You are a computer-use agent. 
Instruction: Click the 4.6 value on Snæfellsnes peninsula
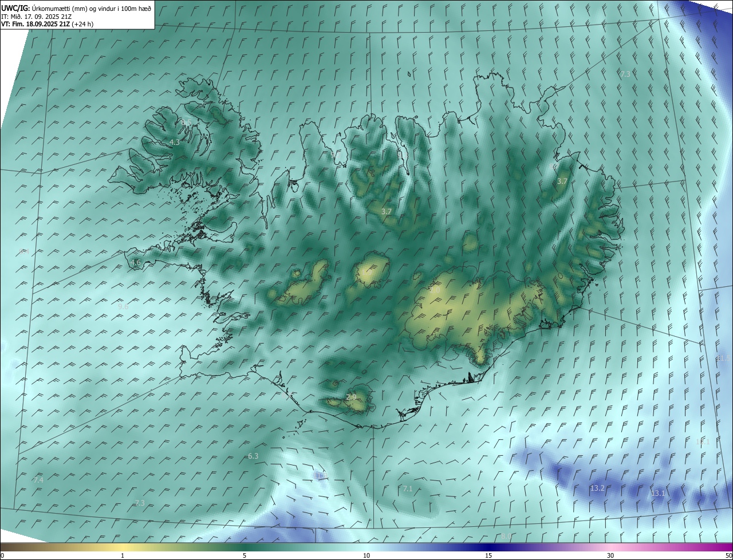(x=136, y=263)
